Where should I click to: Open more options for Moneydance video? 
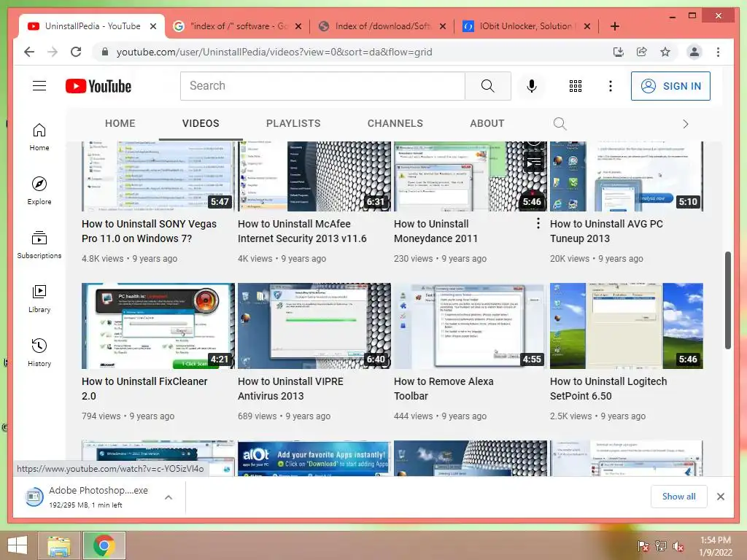click(x=538, y=223)
